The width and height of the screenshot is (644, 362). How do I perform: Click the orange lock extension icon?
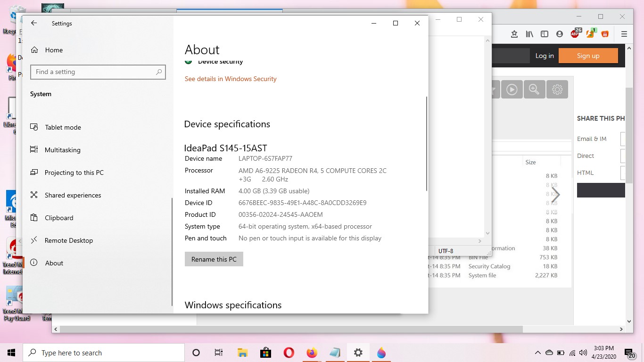(605, 34)
